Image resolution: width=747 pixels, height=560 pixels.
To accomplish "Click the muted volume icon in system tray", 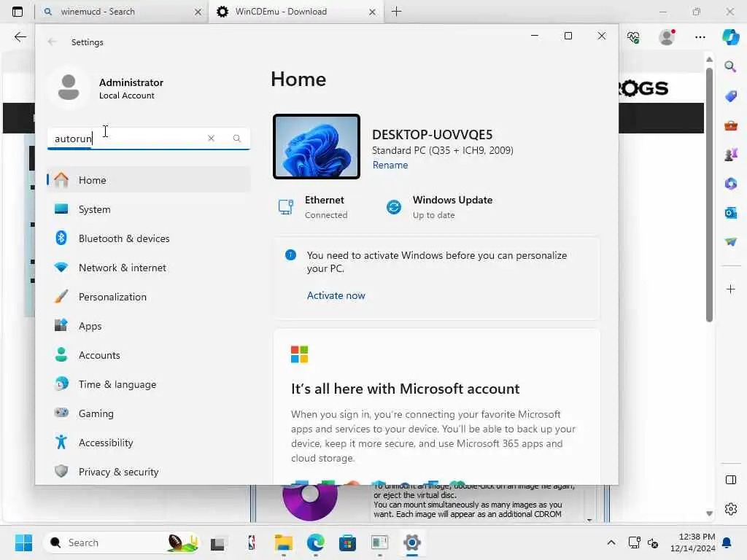I will (x=653, y=542).
